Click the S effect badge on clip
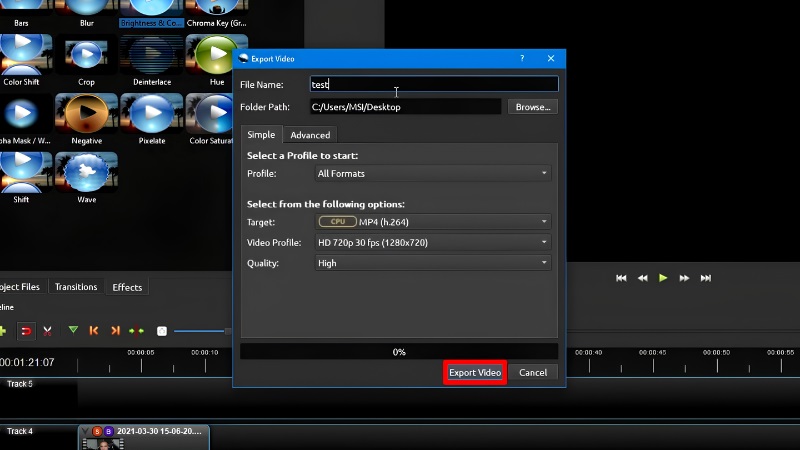The width and height of the screenshot is (800, 450). coord(97,431)
